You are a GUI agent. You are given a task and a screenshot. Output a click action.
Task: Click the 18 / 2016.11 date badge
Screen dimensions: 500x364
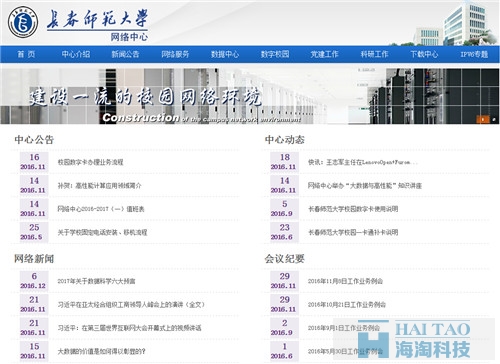(284, 162)
